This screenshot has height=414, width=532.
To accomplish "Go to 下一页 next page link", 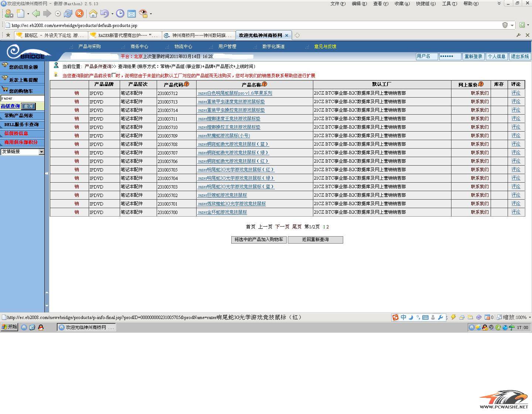I will [x=282, y=227].
